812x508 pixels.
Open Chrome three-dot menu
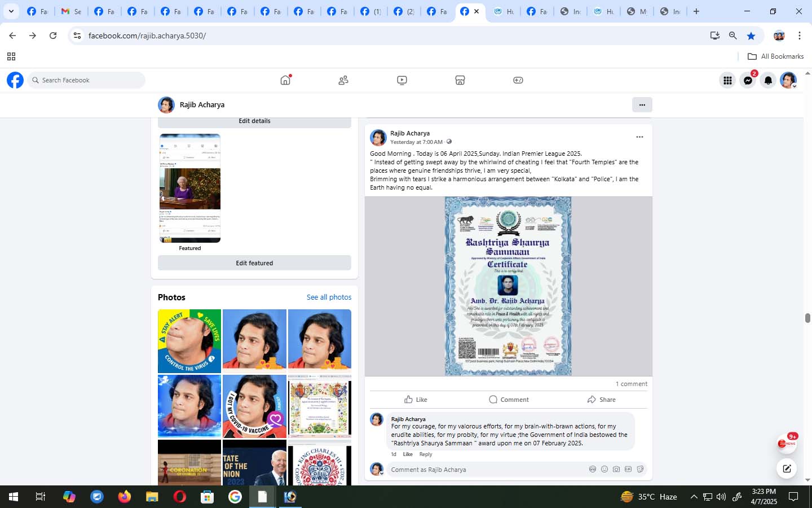pos(800,36)
